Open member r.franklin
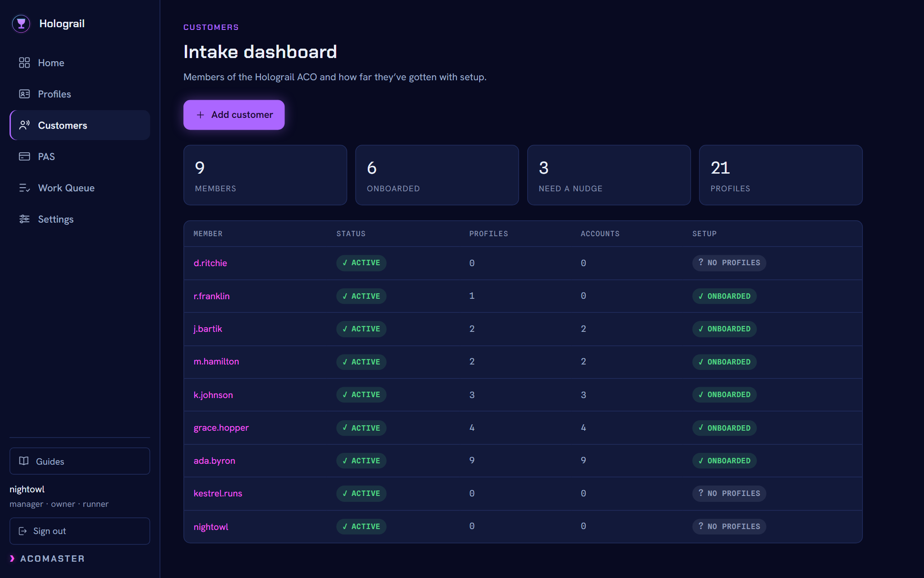 (x=212, y=296)
